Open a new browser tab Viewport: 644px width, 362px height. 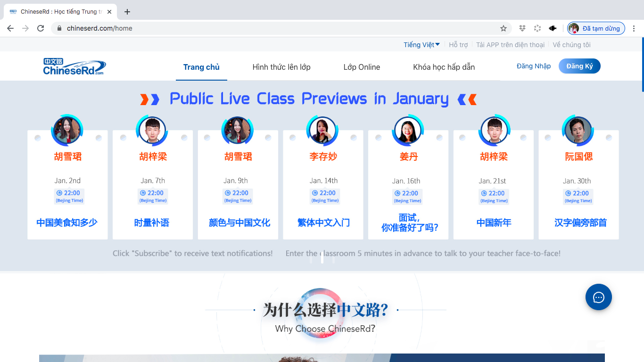(x=127, y=12)
